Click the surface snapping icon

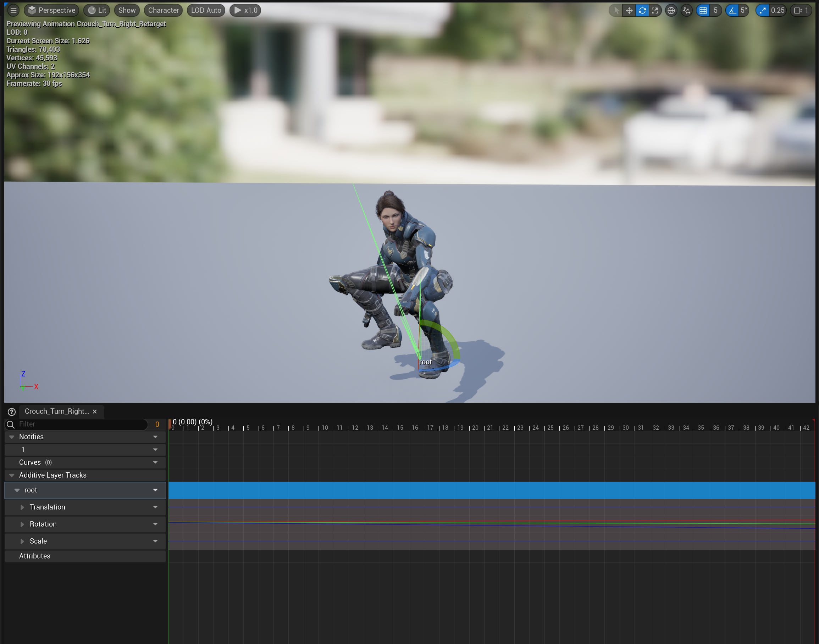coord(687,11)
